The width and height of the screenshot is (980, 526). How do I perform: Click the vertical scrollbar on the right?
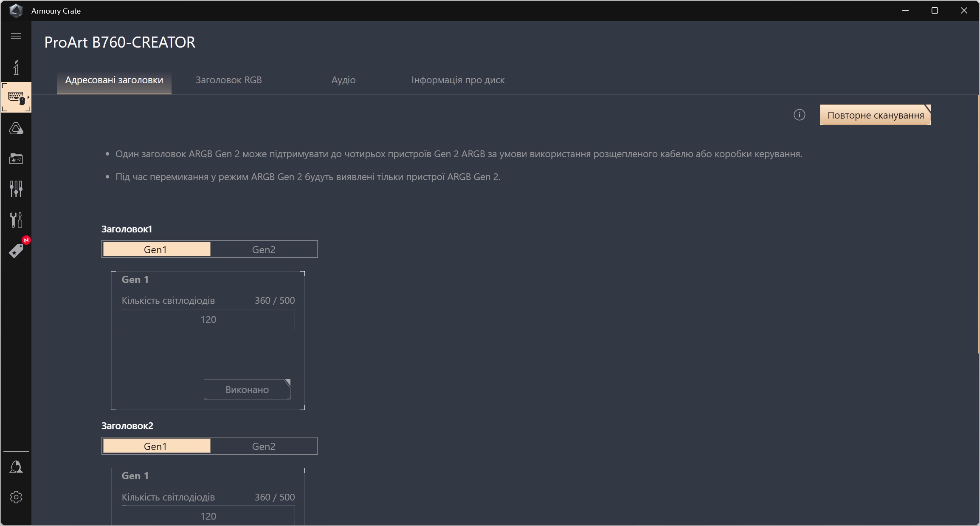tap(978, 224)
